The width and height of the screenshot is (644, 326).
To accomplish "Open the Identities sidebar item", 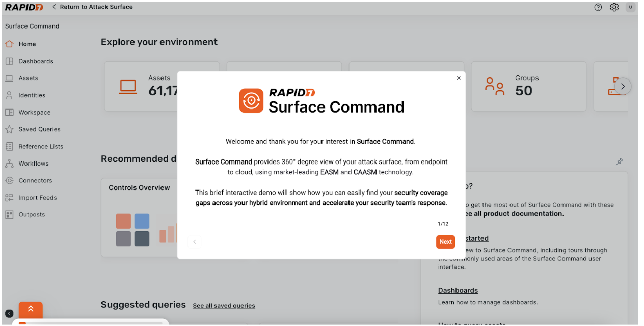I will coord(32,95).
